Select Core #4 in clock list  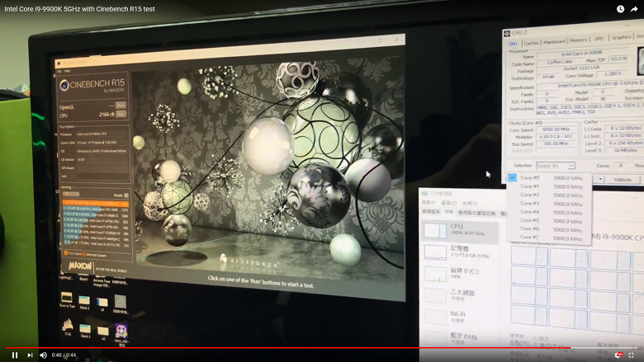pos(549,213)
